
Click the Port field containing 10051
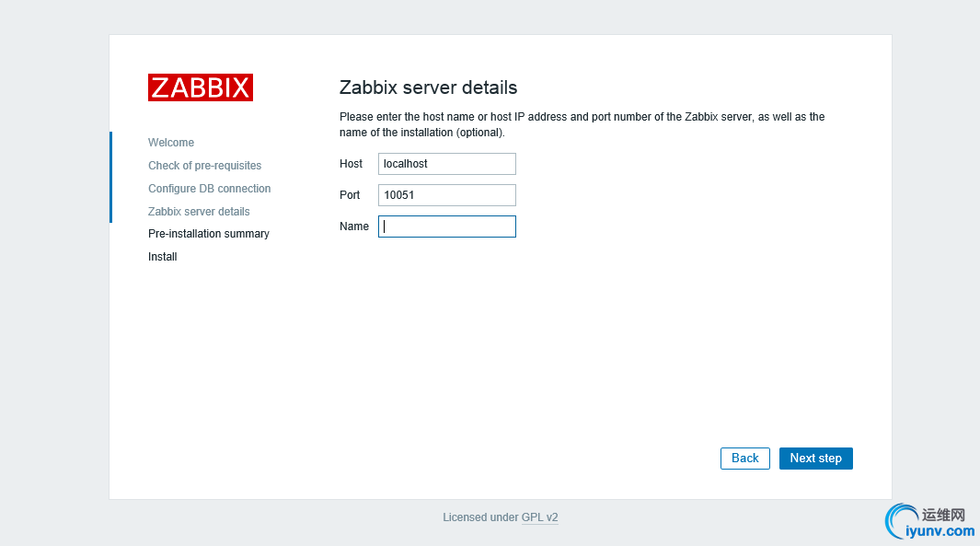(x=447, y=195)
